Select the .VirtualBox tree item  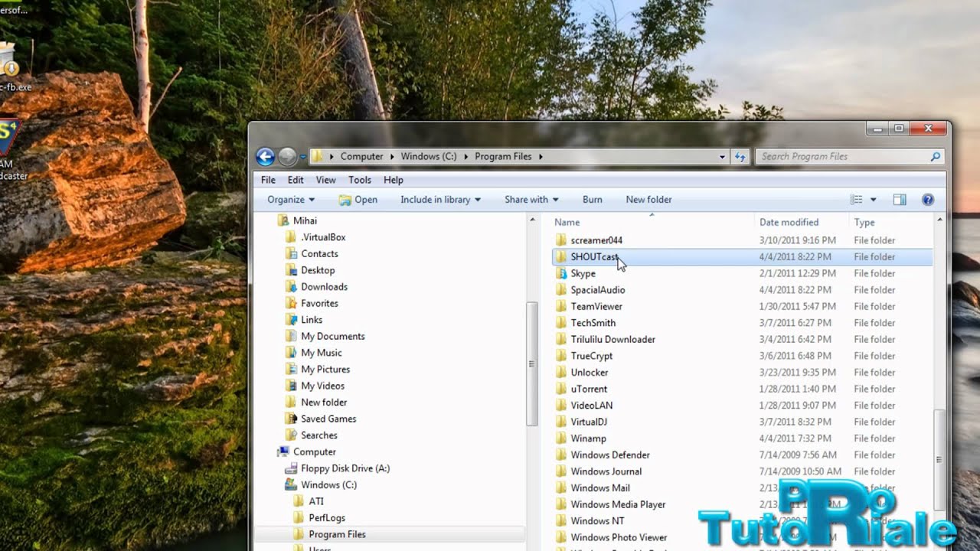tap(323, 237)
